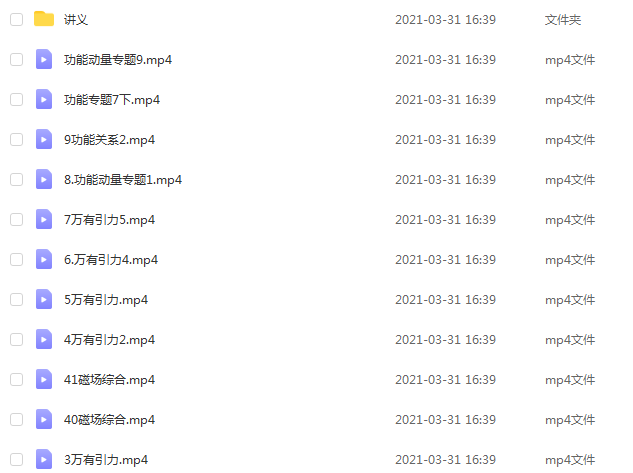633x473 pixels.
Task: Tick the checkbox for 讲义 folder
Action: click(x=17, y=19)
